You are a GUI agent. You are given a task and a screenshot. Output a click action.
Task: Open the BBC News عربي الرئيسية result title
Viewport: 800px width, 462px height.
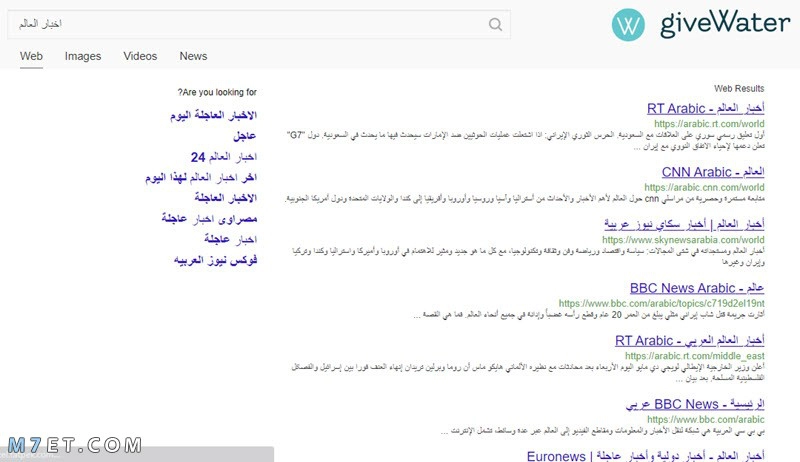[695, 404]
